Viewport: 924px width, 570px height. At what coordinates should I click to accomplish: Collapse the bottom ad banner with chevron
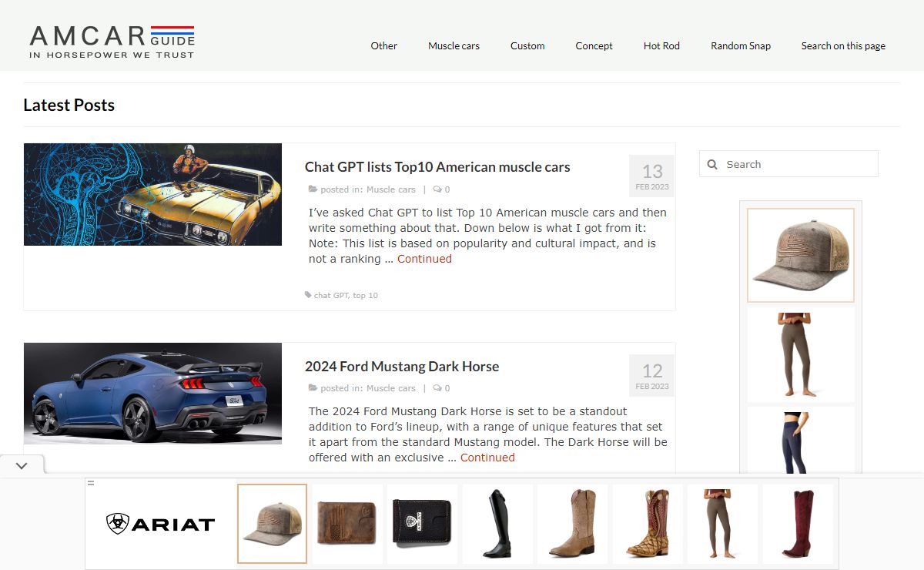tap(22, 466)
